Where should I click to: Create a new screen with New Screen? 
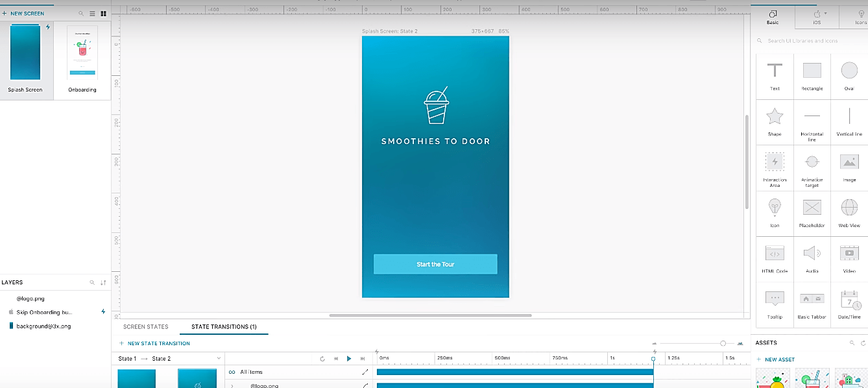click(x=23, y=13)
